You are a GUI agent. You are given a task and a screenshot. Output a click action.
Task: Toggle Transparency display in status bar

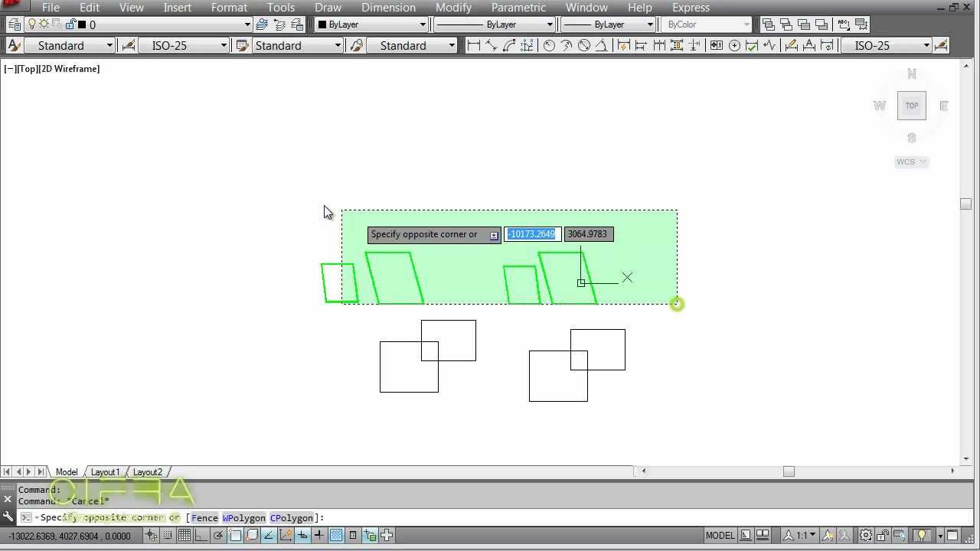pos(336,536)
